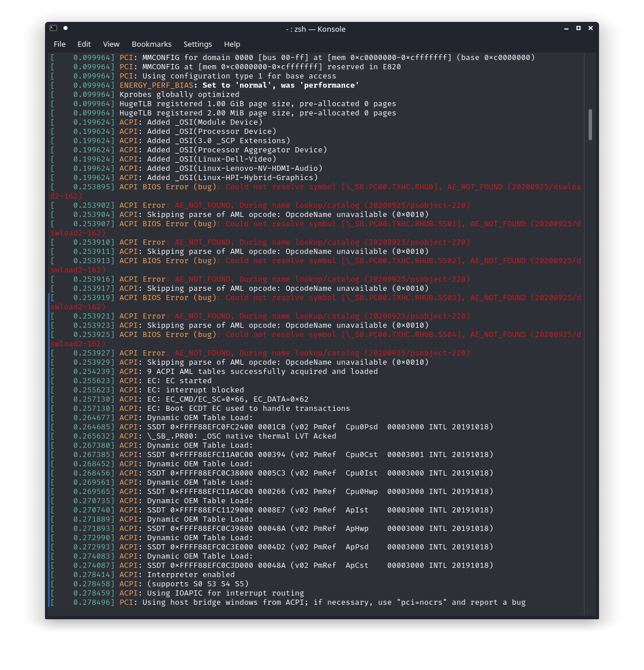Click the window title '- : zsh — Konsole'

[x=316, y=29]
